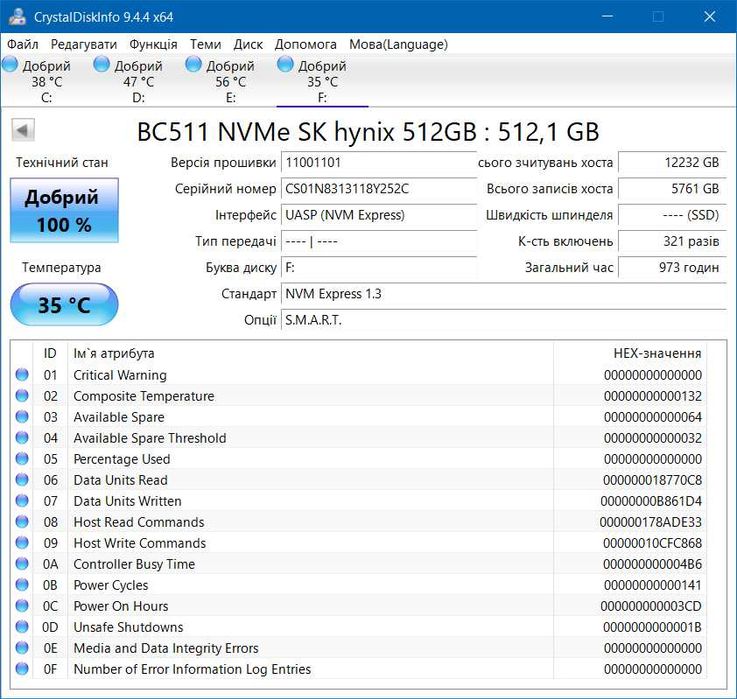Click hex value 000000000001B of Unsafe Shutdowns

652,627
